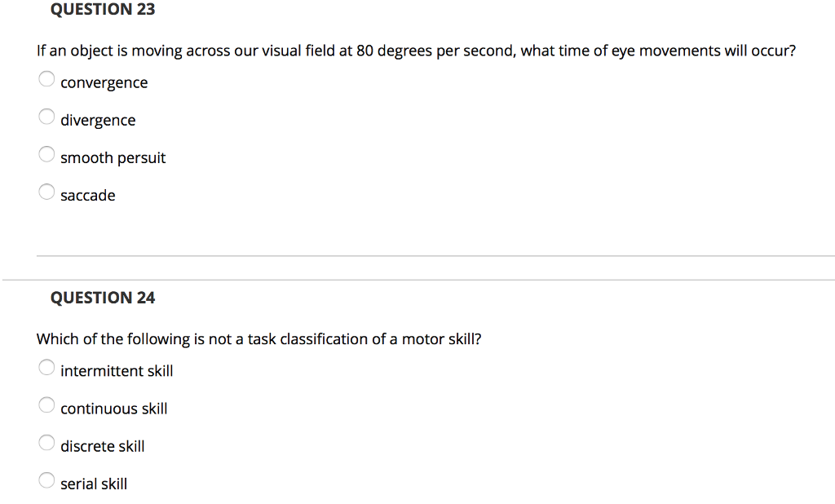This screenshot has height=504, width=835.
Task: Click the Question 24 prompt text
Action: point(259,338)
